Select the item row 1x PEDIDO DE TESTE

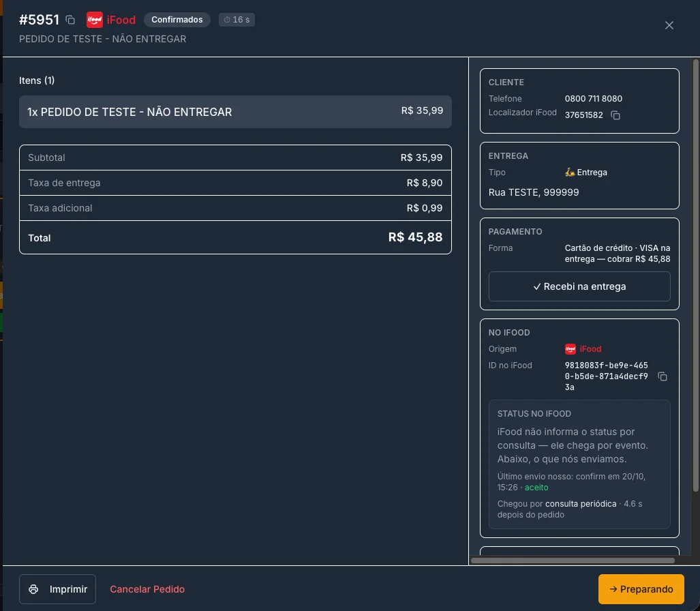[x=235, y=112]
